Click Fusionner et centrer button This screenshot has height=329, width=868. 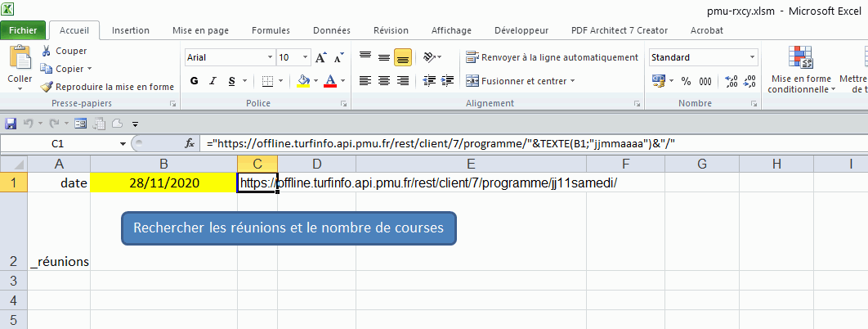[x=516, y=81]
